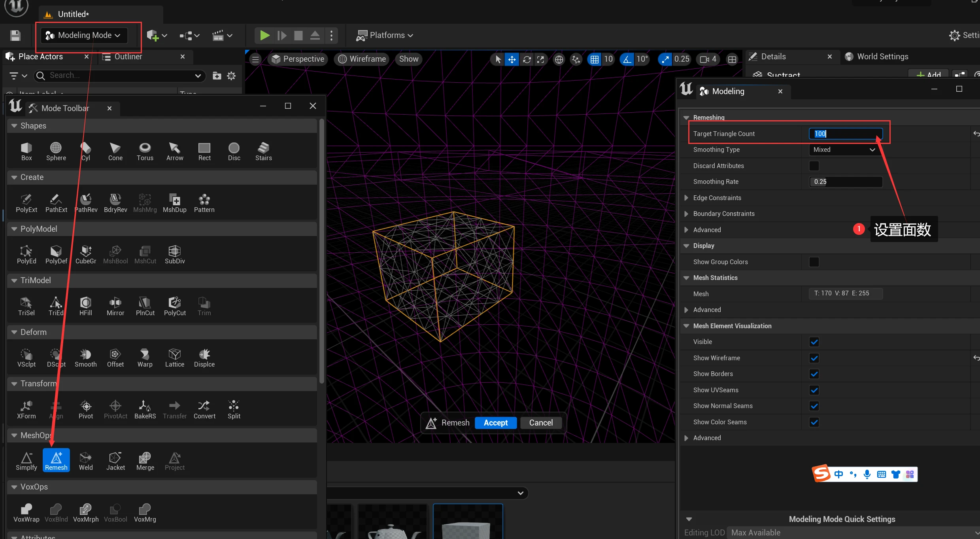Select the Simplify tool
980x539 pixels.
click(26, 460)
